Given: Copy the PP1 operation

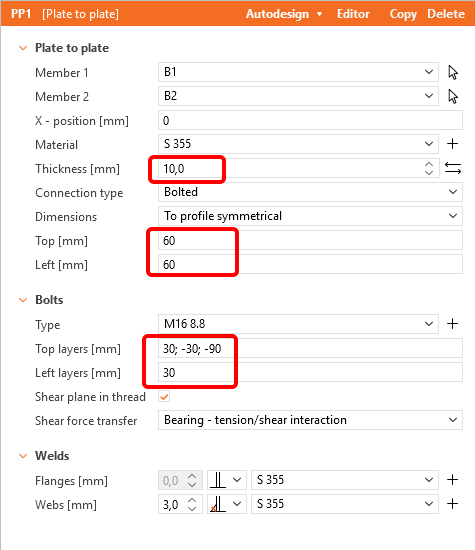Looking at the screenshot, I should point(403,14).
